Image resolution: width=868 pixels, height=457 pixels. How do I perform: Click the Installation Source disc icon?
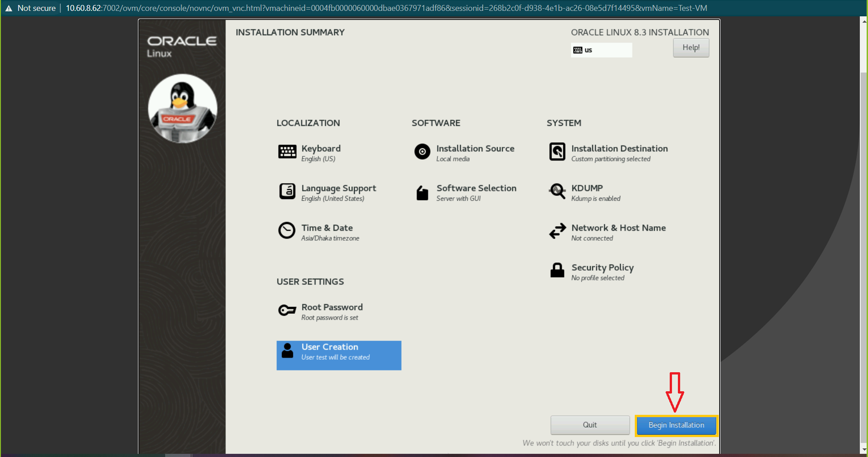(x=422, y=151)
